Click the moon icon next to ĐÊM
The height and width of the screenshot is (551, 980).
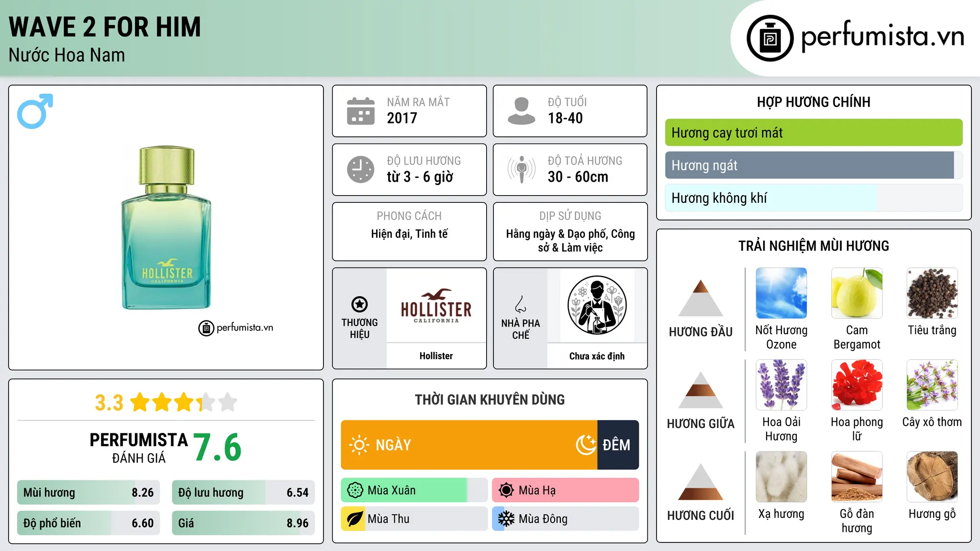586,445
